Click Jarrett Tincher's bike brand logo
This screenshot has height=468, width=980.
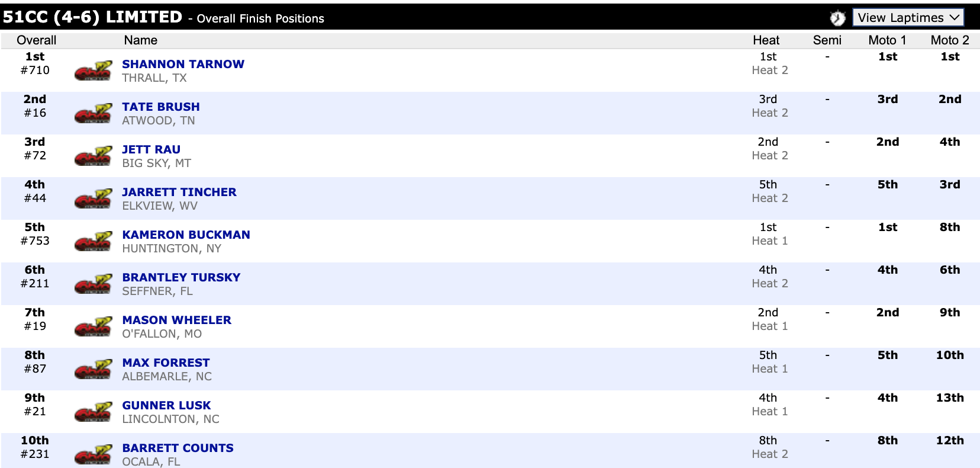(x=93, y=199)
